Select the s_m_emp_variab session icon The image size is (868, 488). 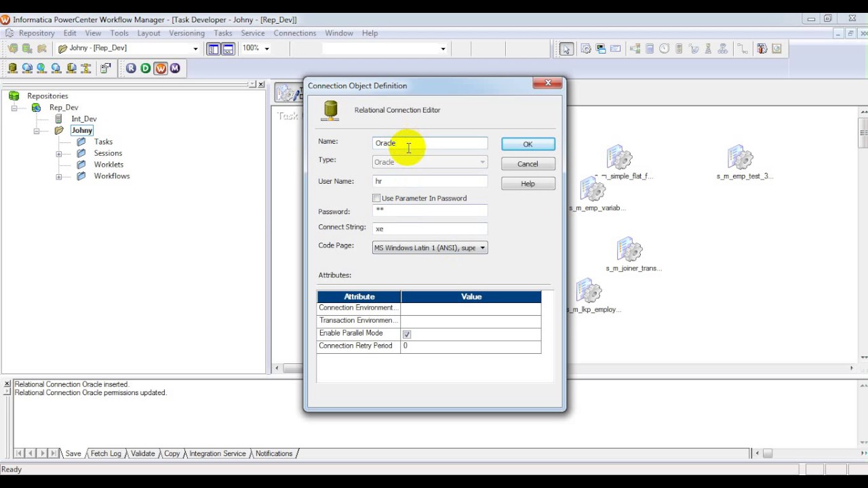[x=592, y=190]
